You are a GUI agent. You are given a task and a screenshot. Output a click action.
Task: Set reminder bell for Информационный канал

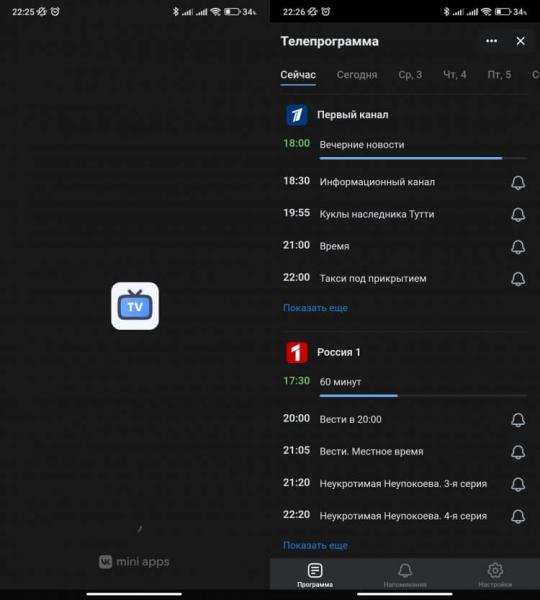(518, 183)
